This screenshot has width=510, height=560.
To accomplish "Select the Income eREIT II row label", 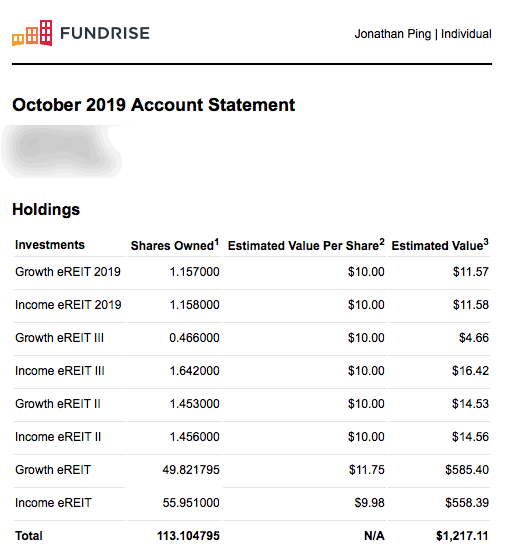I will [58, 437].
